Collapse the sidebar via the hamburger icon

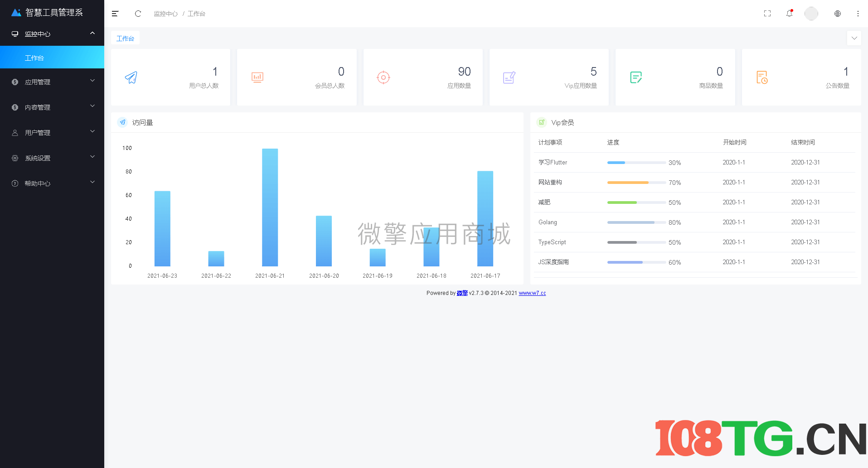click(x=115, y=14)
